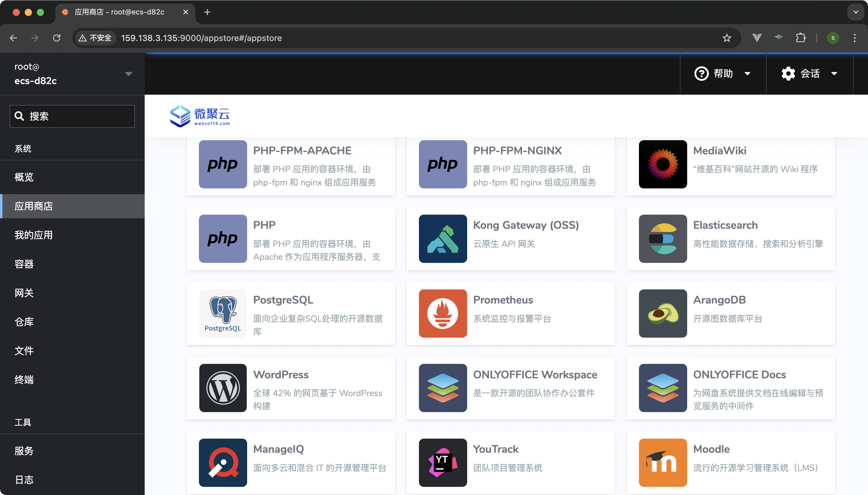Open the browser extensions puzzle icon

[x=800, y=38]
